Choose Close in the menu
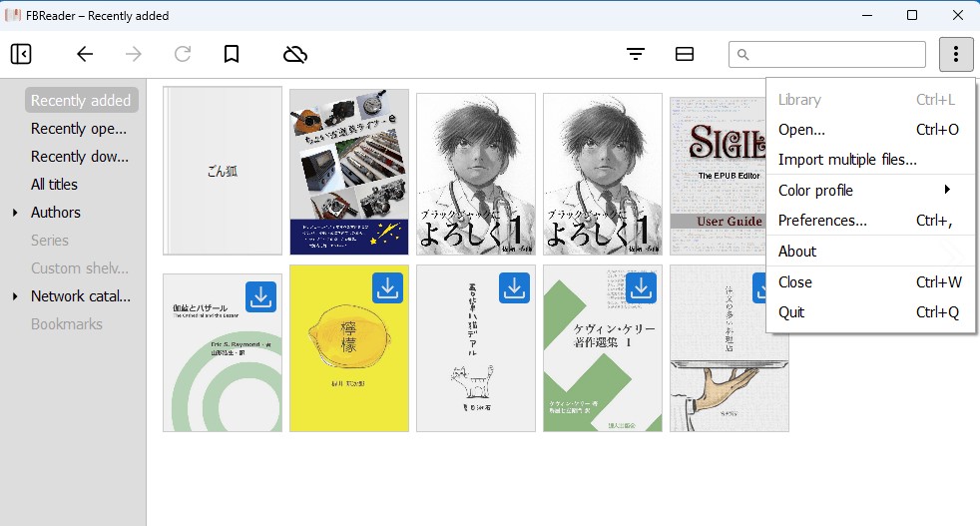 870,282
